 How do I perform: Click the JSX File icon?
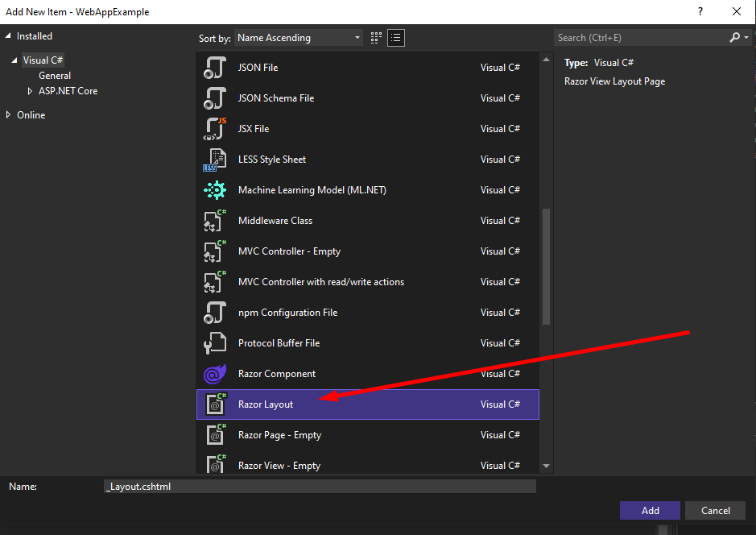pyautogui.click(x=214, y=129)
